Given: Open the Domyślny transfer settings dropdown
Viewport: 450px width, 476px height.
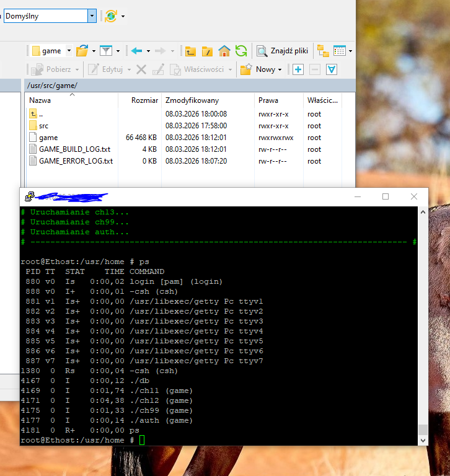Looking at the screenshot, I should pyautogui.click(x=92, y=16).
